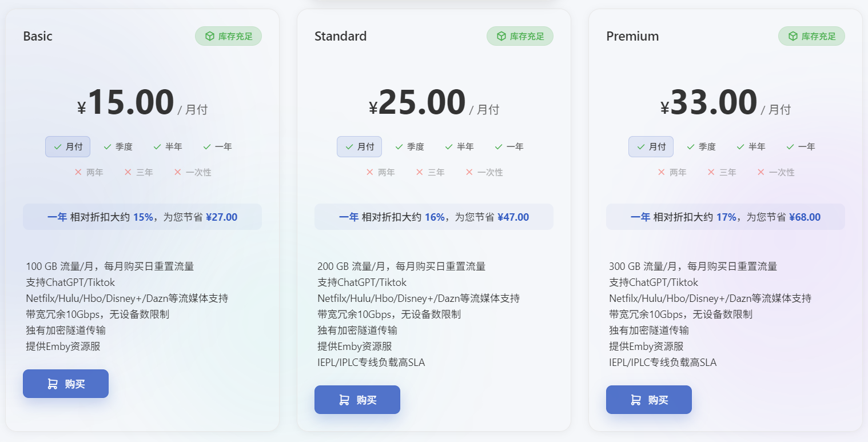
Task: Choose 月付 option in the Standard plan
Action: [359, 147]
